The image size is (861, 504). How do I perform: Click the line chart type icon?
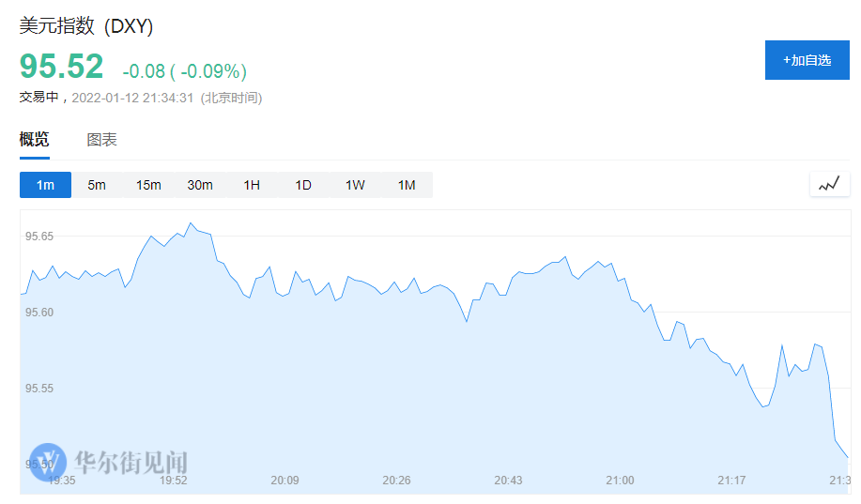pos(830,184)
